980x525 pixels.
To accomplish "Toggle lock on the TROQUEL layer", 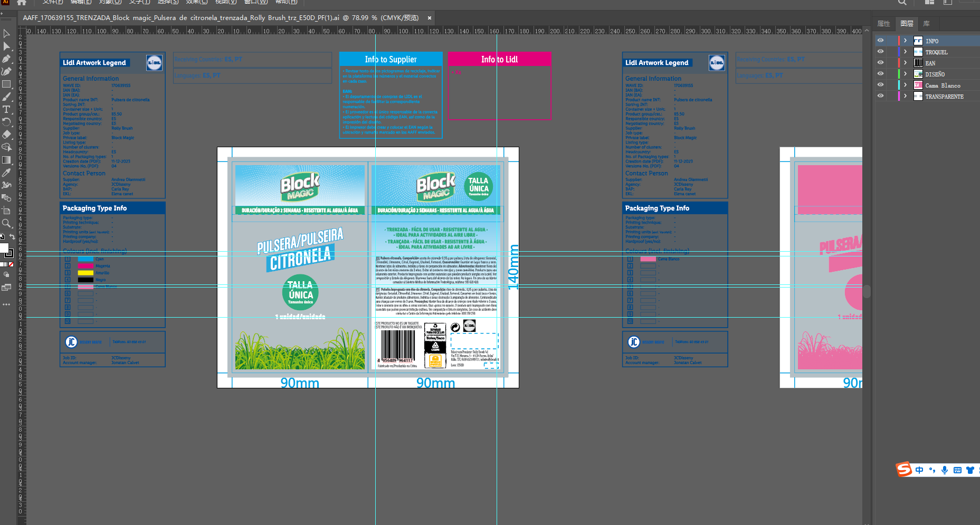I will coord(891,52).
